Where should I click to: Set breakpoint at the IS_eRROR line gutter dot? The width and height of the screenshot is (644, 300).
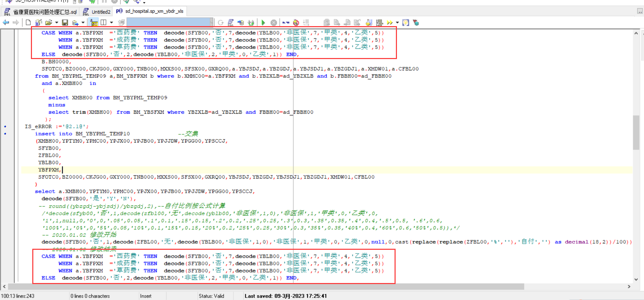pos(5,127)
